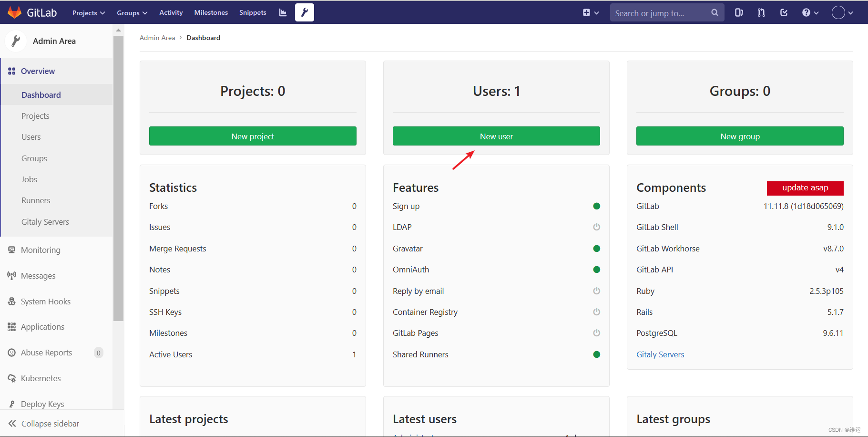Select Runners in the sidebar

[36, 200]
